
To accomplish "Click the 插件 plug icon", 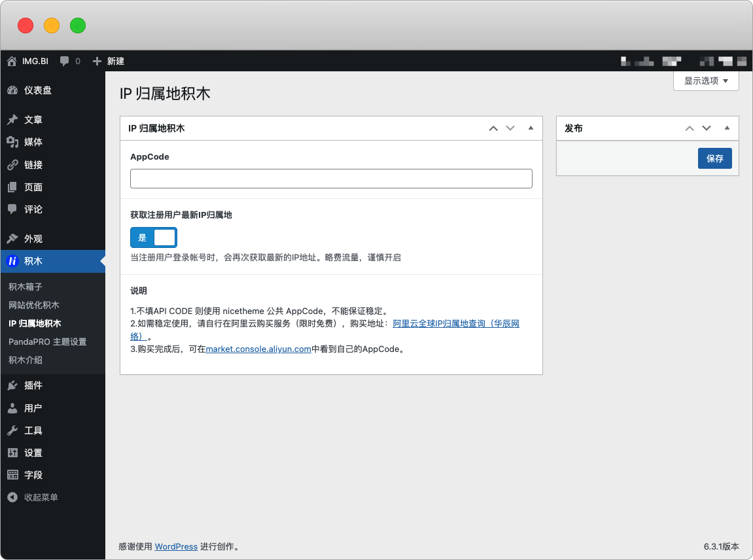I will pyautogui.click(x=12, y=385).
